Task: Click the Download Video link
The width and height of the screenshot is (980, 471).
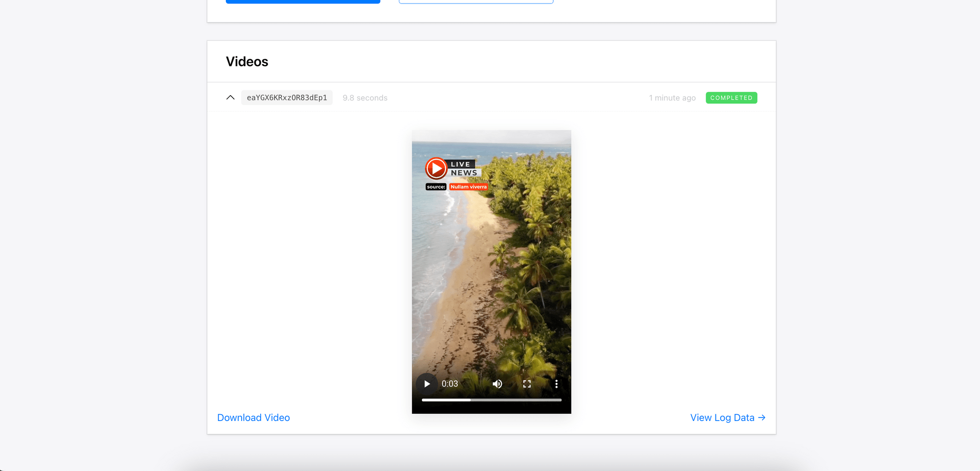Action: 253,417
